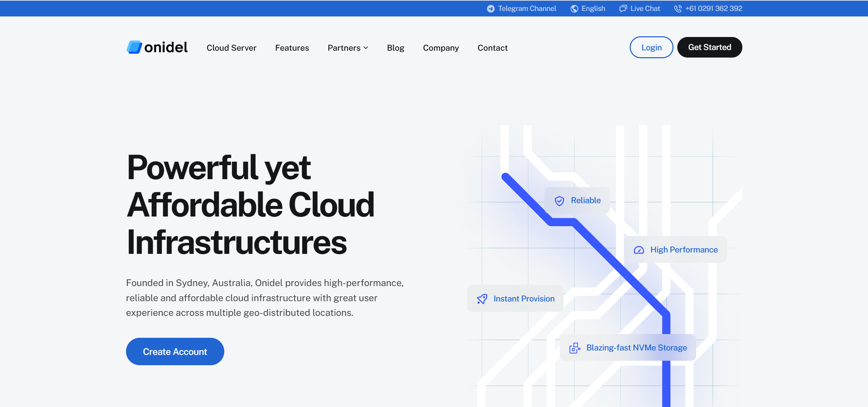Viewport: 868px width, 407px height.
Task: Open the Company menu item
Action: coord(441,48)
